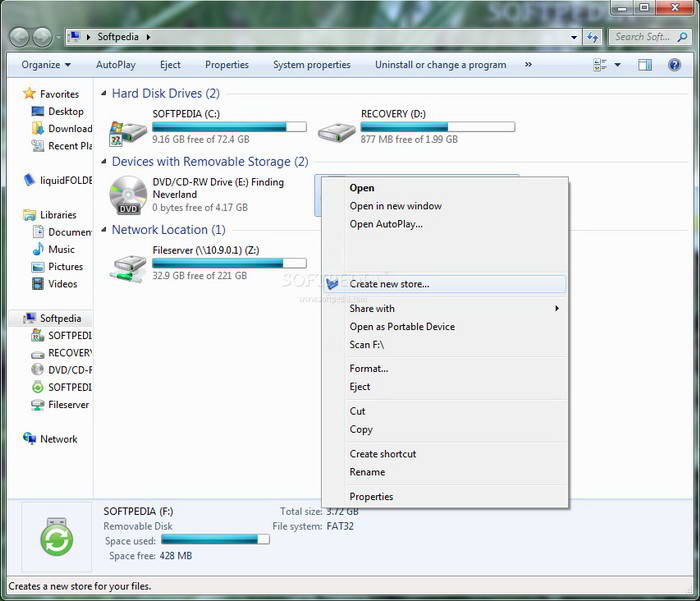This screenshot has width=700, height=601.
Task: Click Uninstall or change a program
Action: point(440,65)
